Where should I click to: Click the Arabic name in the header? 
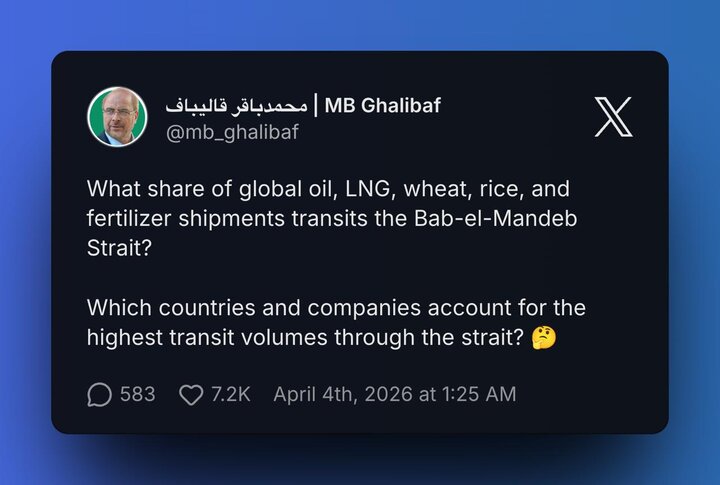237,105
